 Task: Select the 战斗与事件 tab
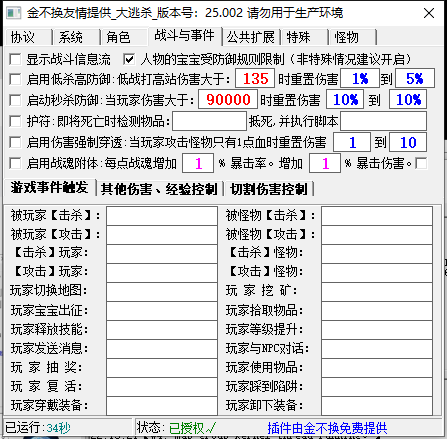click(185, 36)
